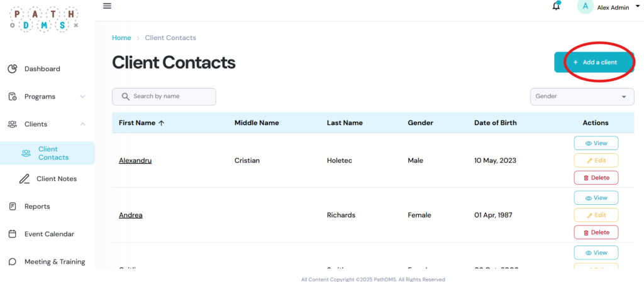The width and height of the screenshot is (644, 282).
Task: Open the Alex Admin account dropdown arrow
Action: 637,6
